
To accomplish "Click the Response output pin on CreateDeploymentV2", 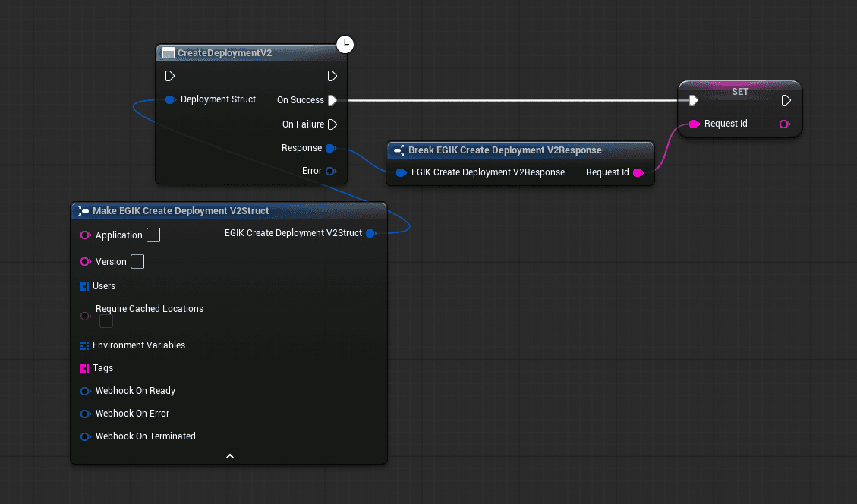I will click(332, 148).
